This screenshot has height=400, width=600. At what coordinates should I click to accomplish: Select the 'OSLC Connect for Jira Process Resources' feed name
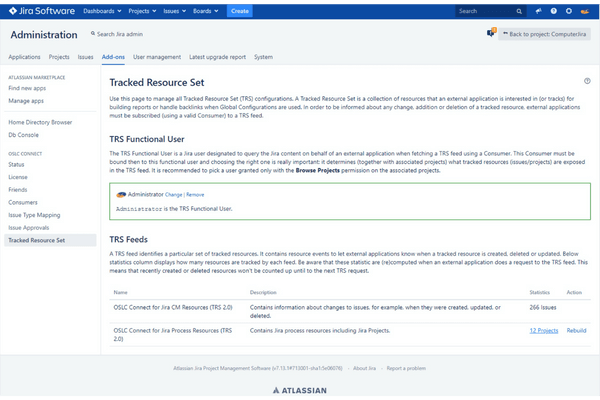click(173, 335)
